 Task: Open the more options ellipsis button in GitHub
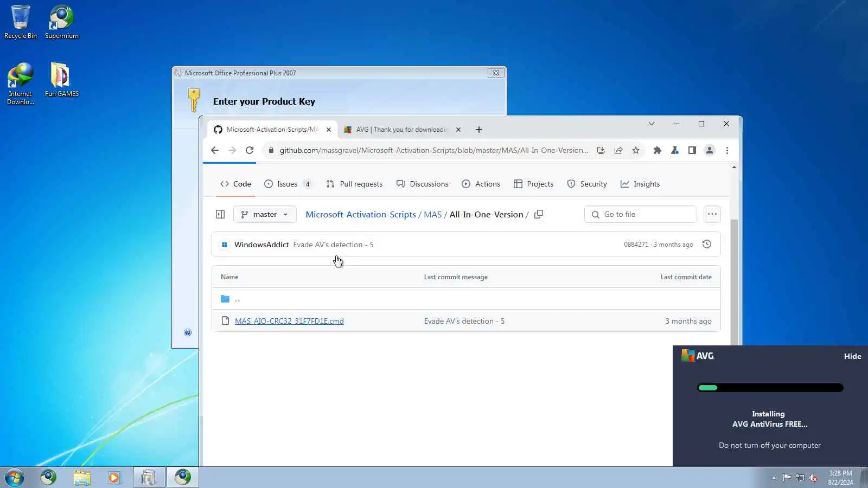pos(712,214)
